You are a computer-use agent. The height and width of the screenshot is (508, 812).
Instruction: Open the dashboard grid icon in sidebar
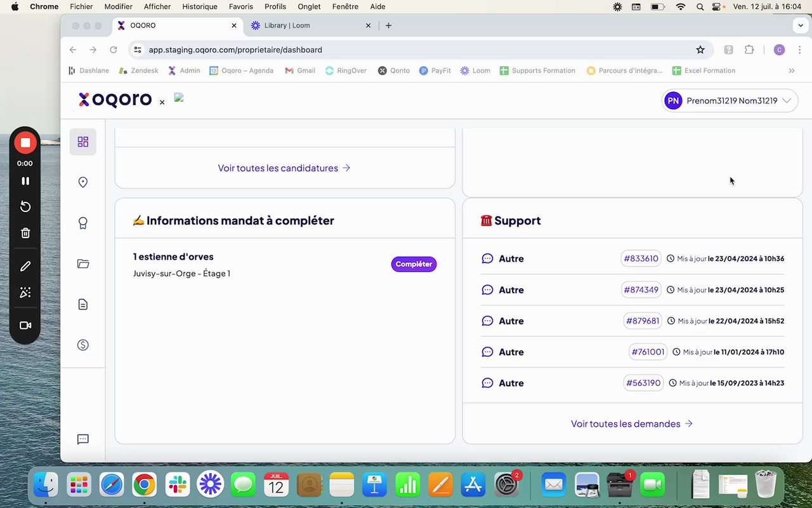pos(83,142)
